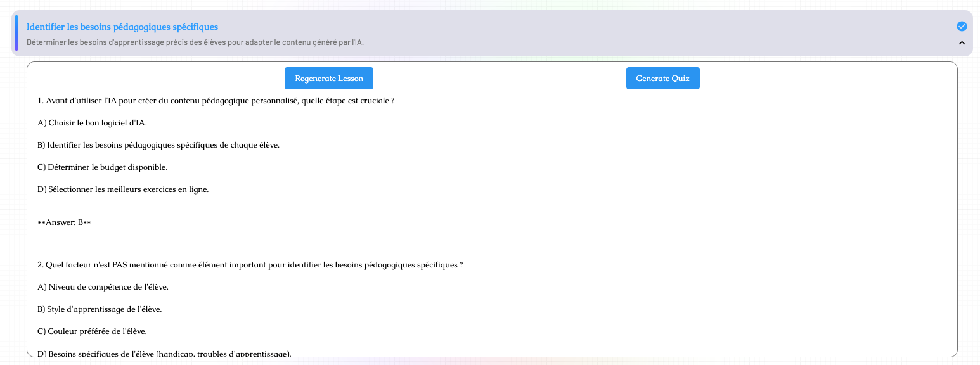Click the blue completed checkmark icon
The width and height of the screenshot is (980, 365).
point(962,26)
